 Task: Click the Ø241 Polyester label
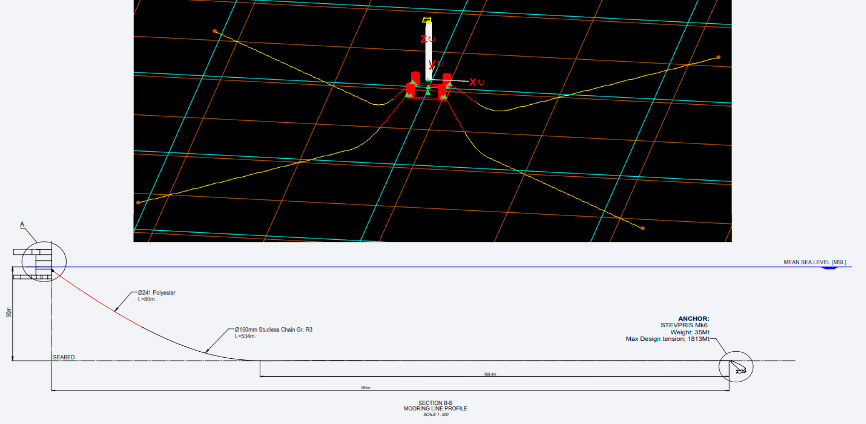click(158, 294)
